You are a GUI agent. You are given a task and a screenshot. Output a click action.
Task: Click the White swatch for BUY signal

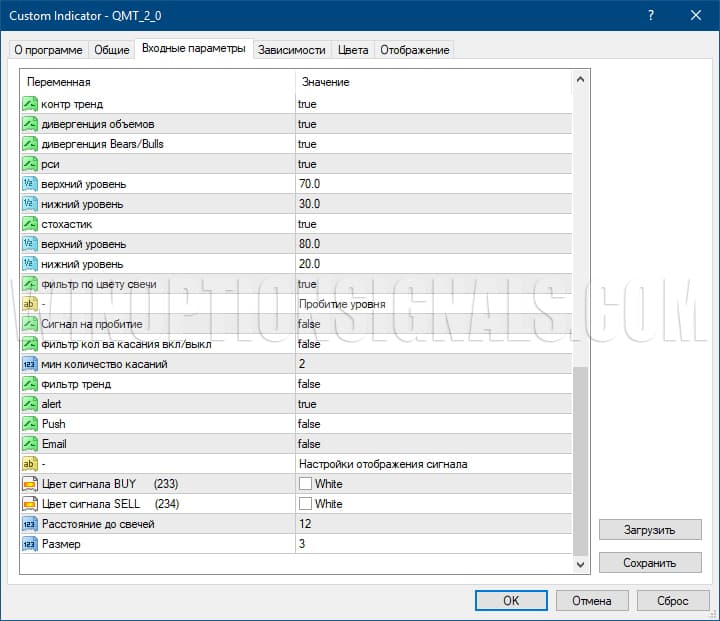(x=305, y=484)
